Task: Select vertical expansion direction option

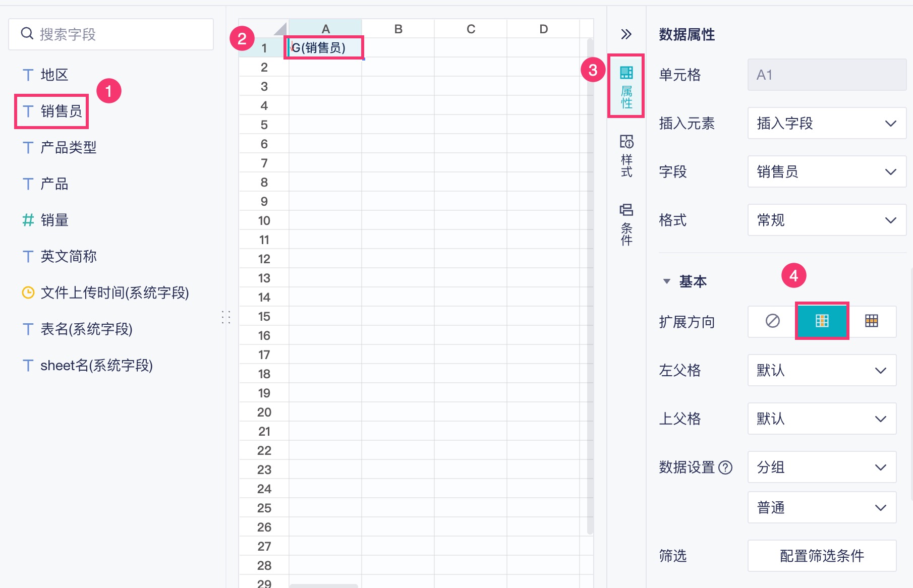Action: click(x=822, y=321)
